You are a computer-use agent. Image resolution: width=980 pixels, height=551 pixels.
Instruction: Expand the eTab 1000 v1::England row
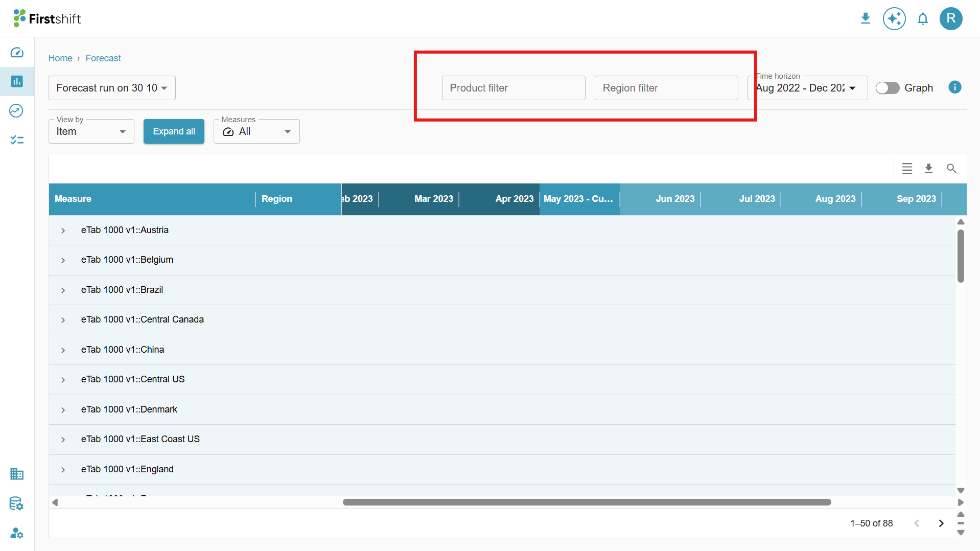[63, 470]
